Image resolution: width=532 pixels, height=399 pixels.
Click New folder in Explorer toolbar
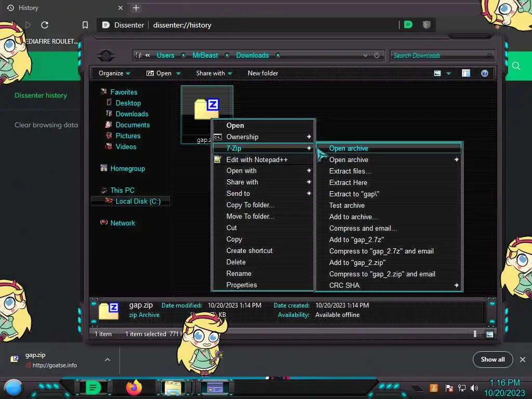click(x=262, y=73)
